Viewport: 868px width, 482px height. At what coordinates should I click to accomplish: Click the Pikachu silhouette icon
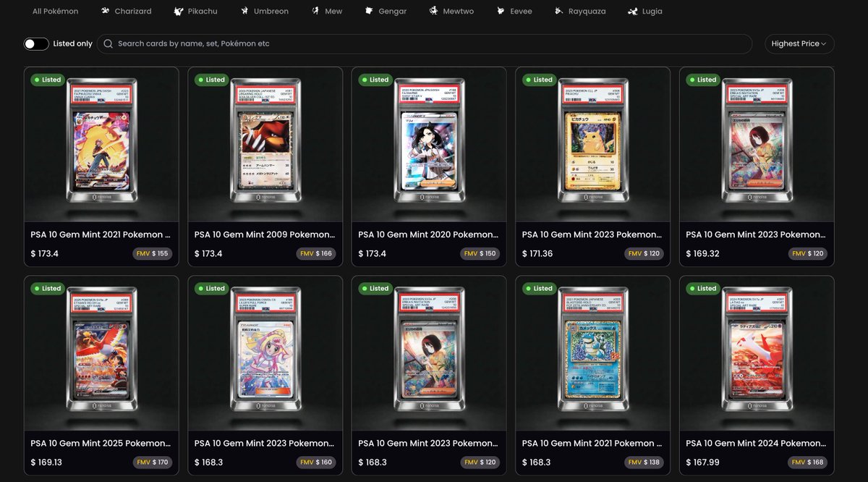pos(179,12)
